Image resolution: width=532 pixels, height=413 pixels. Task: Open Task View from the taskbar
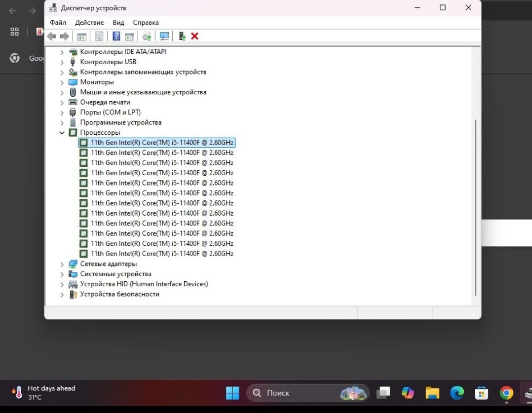click(383, 393)
